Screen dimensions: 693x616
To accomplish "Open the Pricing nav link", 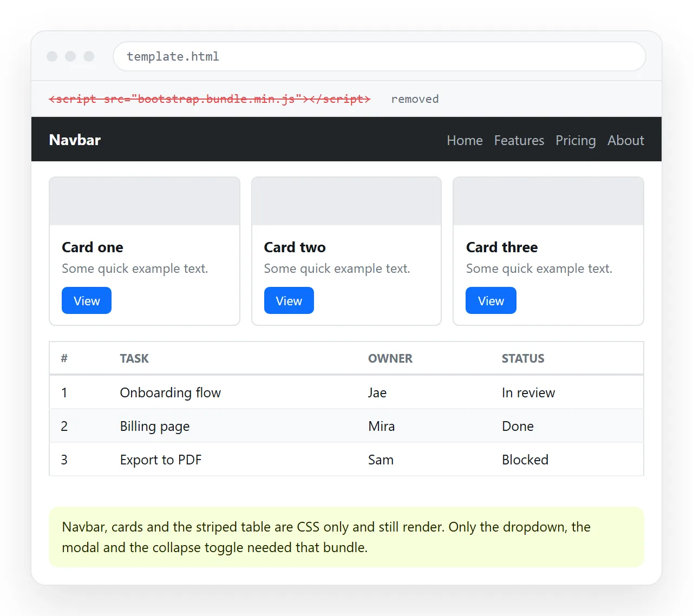I will click(576, 141).
